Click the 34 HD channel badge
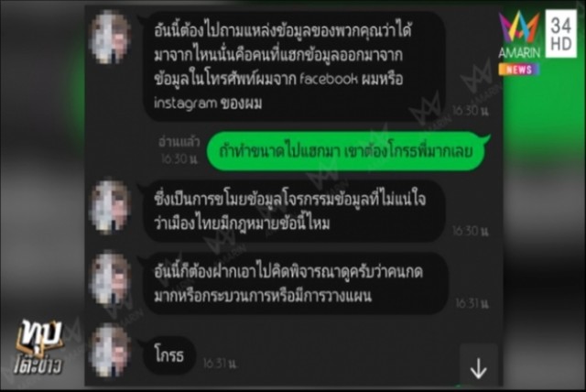This screenshot has height=392, width=586. point(561,34)
